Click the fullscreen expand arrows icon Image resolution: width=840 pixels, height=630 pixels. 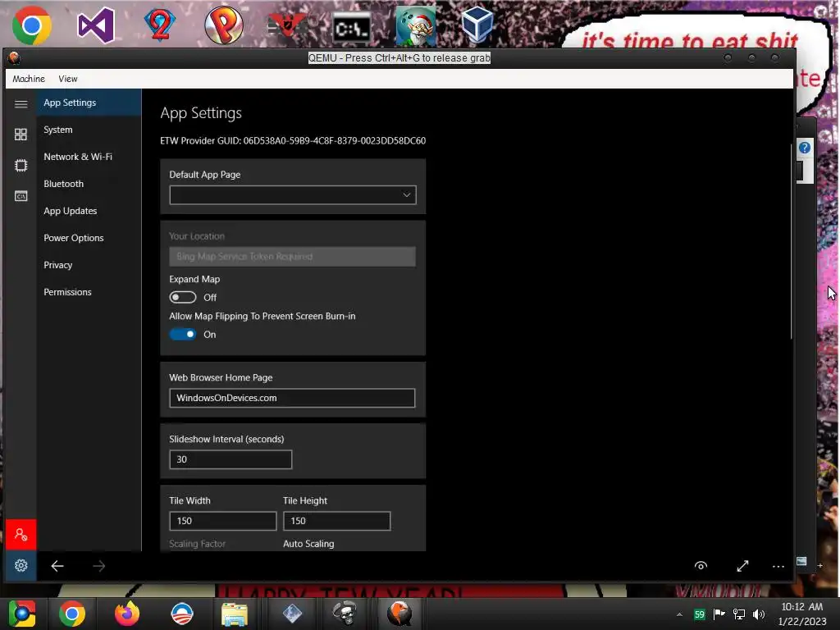pyautogui.click(x=742, y=566)
